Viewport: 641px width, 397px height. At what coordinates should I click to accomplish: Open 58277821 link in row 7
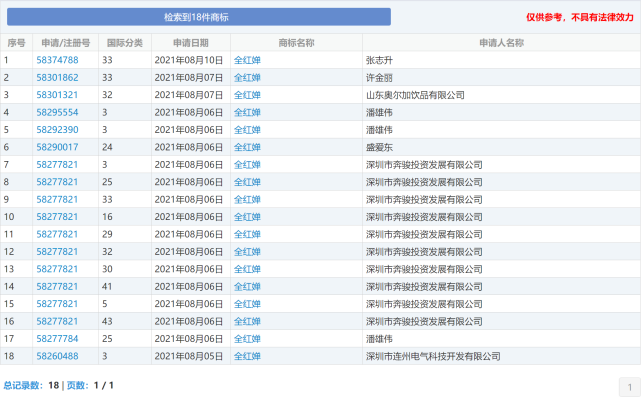coord(57,164)
